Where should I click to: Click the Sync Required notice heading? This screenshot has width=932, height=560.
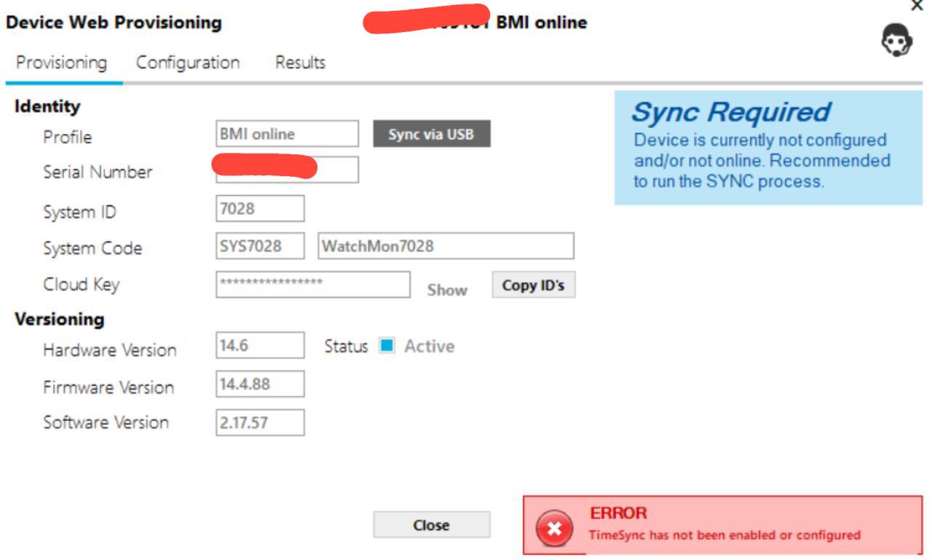point(730,112)
